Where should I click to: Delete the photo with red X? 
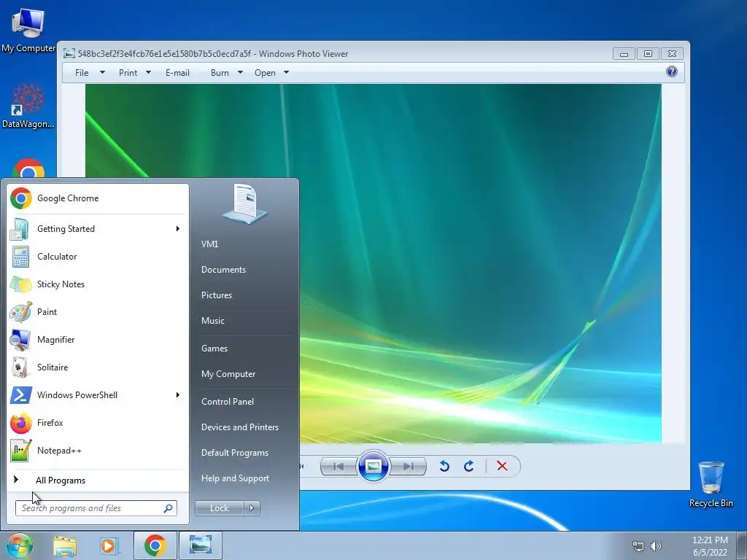(x=502, y=466)
